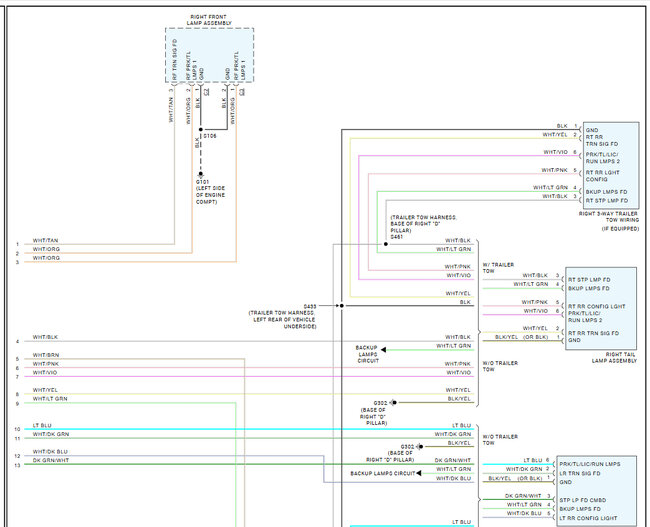This screenshot has width=650, height=527.
Task: Select the WHT/BLK label at wire number 4
Action: 45,338
